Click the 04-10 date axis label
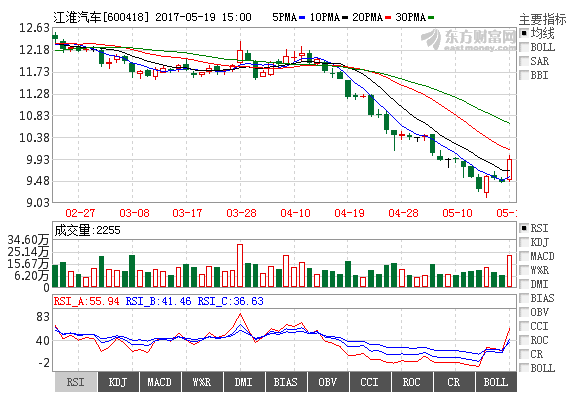Viewport: 572px width, 396px height. click(295, 213)
